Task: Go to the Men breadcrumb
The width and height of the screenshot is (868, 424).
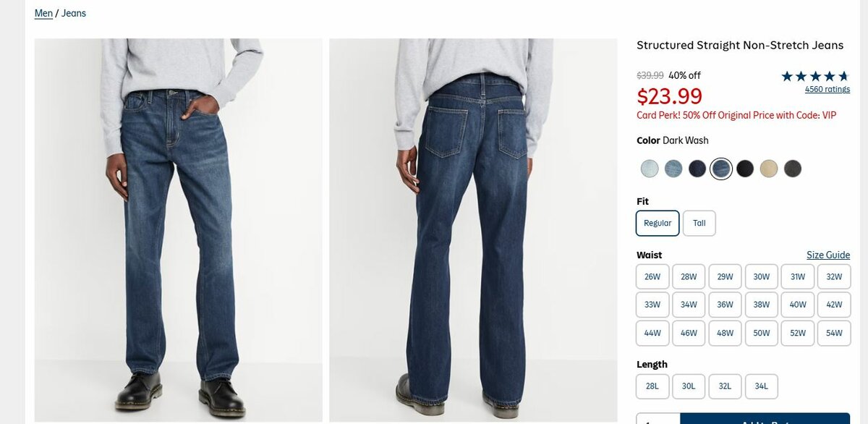Action: 43,14
